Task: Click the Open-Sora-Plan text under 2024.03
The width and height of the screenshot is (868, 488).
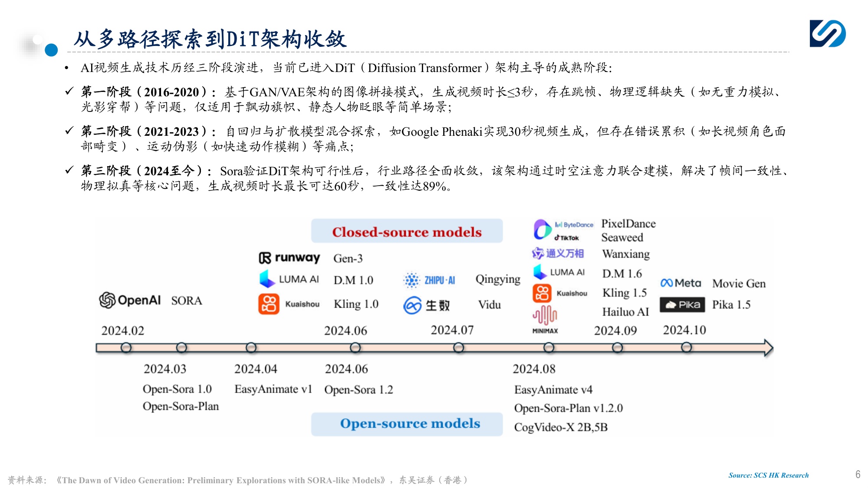Action: (181, 407)
